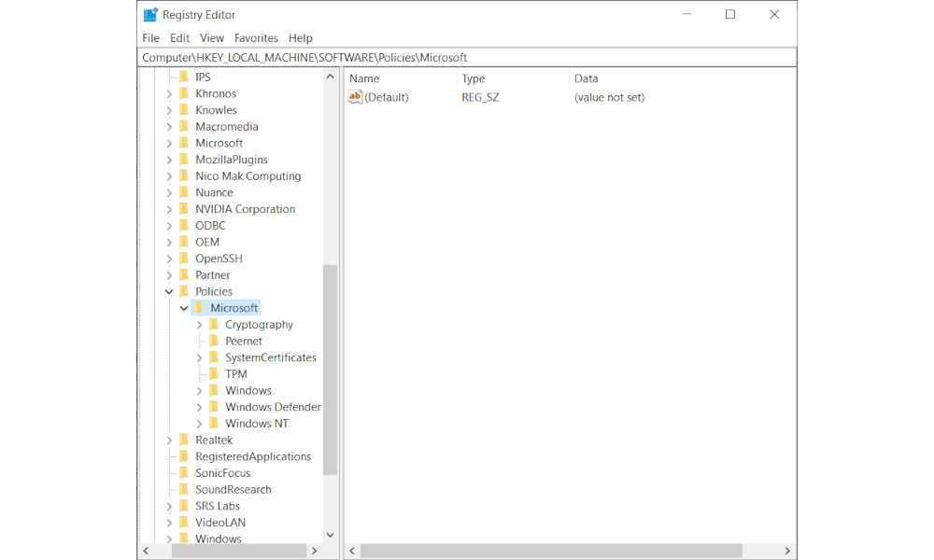Image resolution: width=934 pixels, height=560 pixels.
Task: Select the Macromedia key label
Action: coord(226,127)
